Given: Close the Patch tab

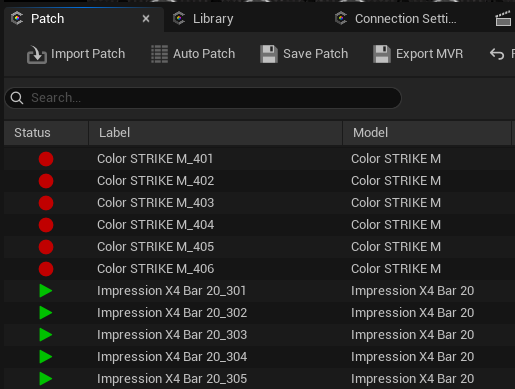Looking at the screenshot, I should [146, 19].
